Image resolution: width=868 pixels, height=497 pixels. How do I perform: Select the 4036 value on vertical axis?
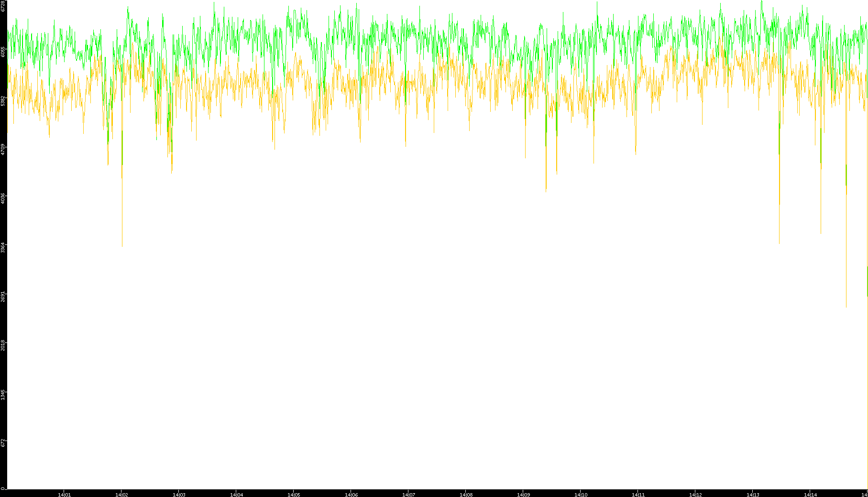click(x=3, y=198)
